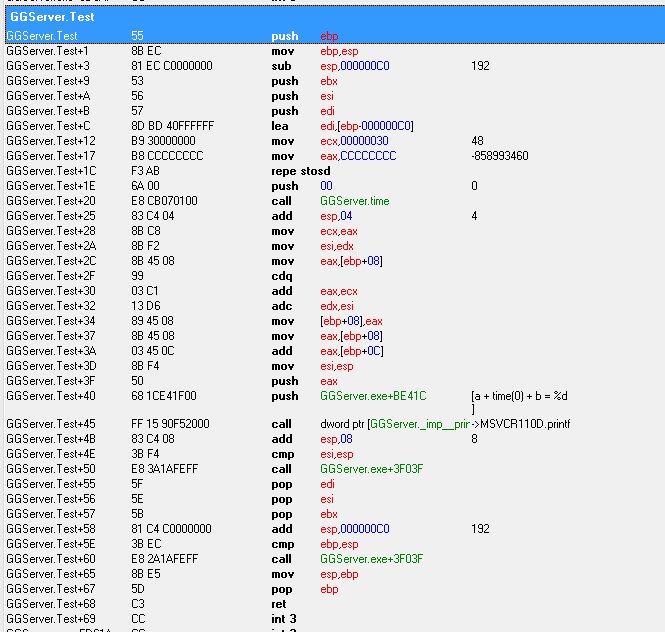Click the mov [ebp+08],eax instruction
The height and width of the screenshot is (632, 665).
point(327,321)
